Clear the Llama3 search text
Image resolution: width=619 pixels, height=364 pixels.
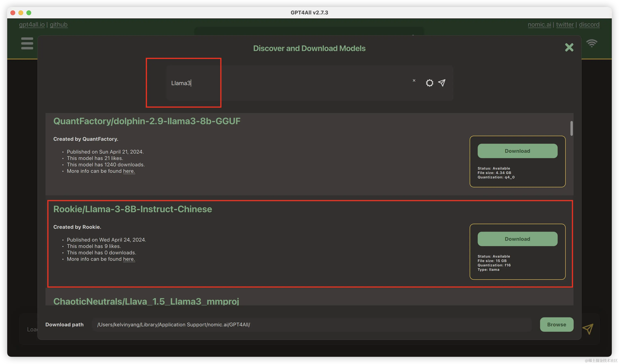pyautogui.click(x=414, y=81)
